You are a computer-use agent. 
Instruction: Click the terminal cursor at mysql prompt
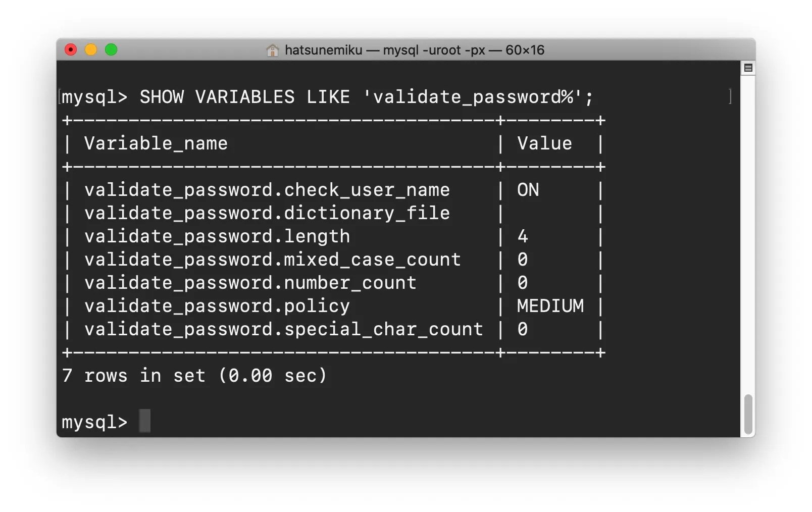pos(145,421)
